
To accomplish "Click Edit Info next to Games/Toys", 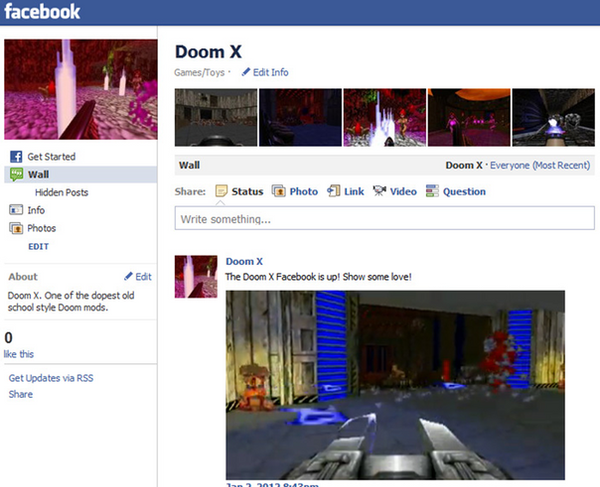I will (x=271, y=72).
